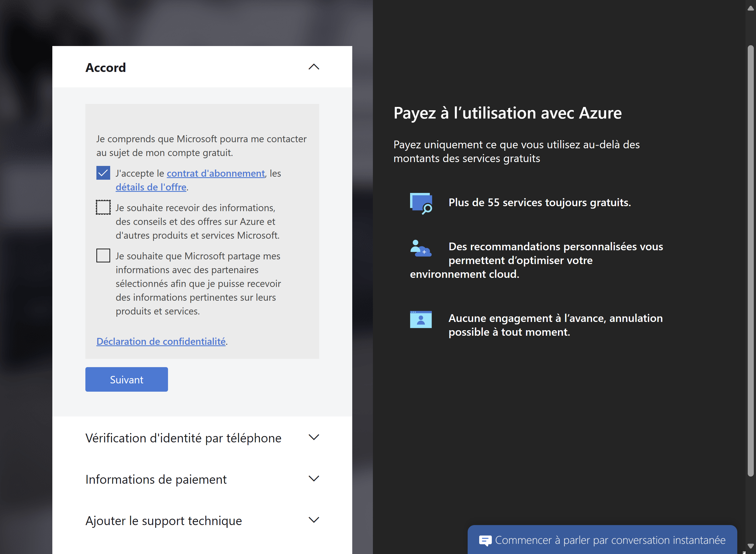Click the Accord section heading
The width and height of the screenshot is (756, 554).
(105, 68)
